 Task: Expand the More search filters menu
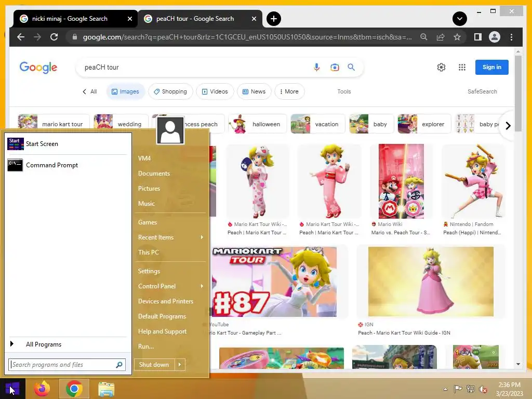coord(289,91)
